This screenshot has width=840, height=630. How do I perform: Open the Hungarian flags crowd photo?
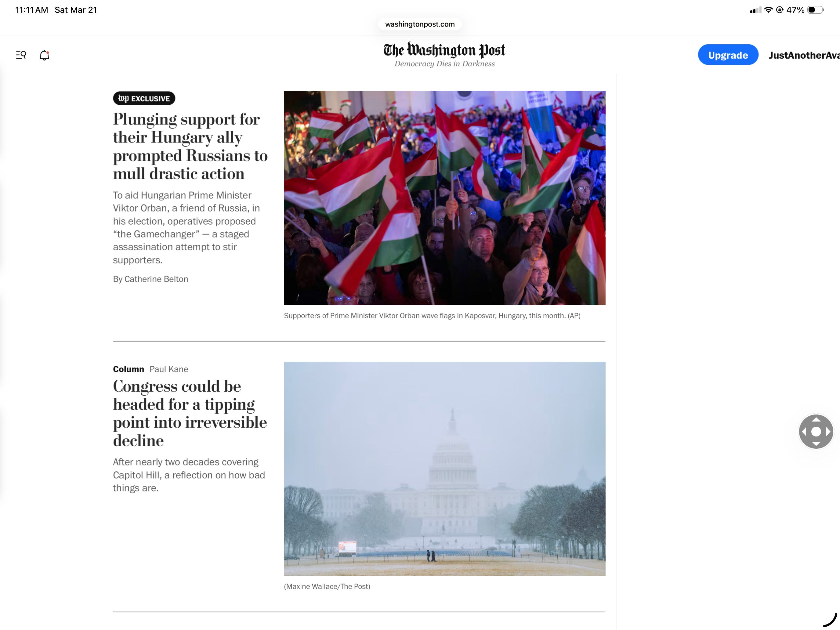point(444,198)
